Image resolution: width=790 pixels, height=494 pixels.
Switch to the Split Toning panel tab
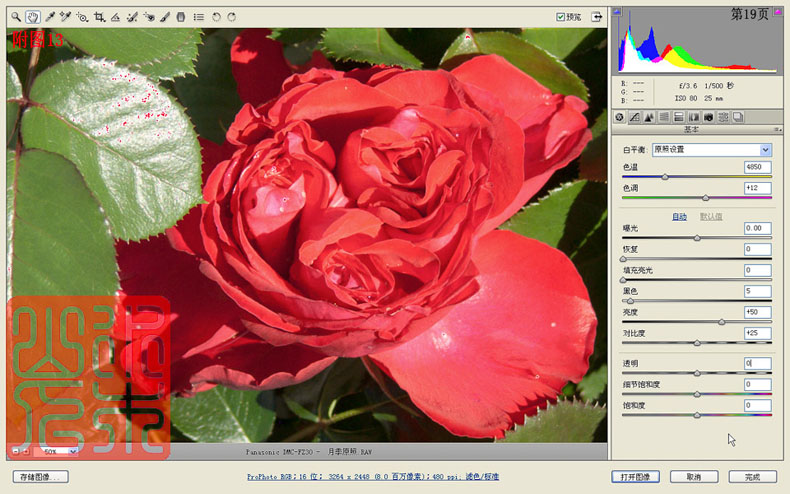point(679,117)
